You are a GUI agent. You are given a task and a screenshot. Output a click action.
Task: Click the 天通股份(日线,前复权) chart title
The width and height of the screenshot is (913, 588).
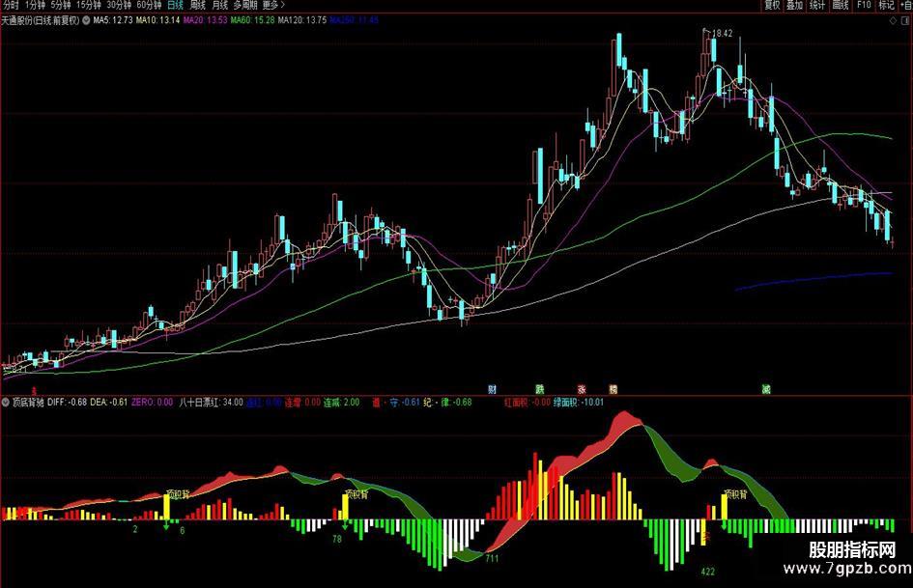[x=41, y=20]
